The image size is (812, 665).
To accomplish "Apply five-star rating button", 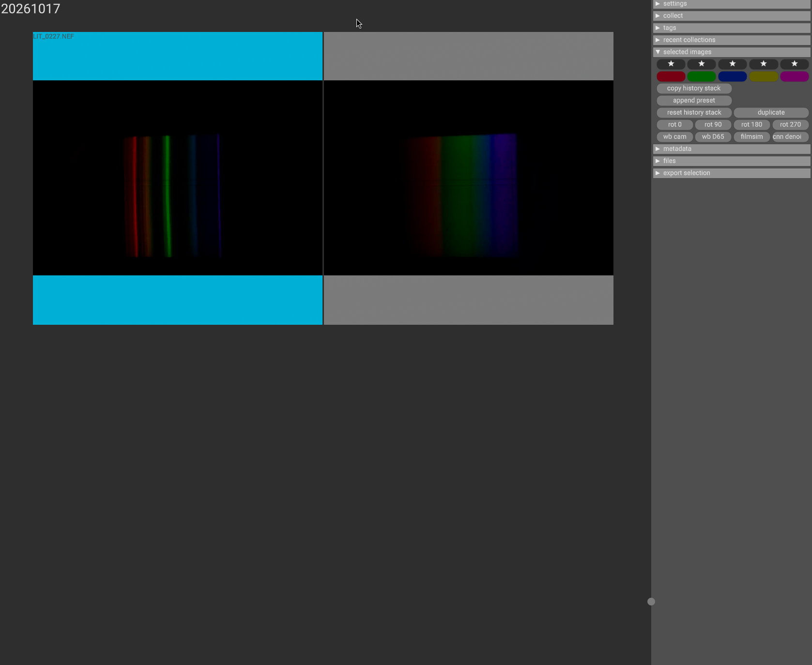I will (x=795, y=64).
